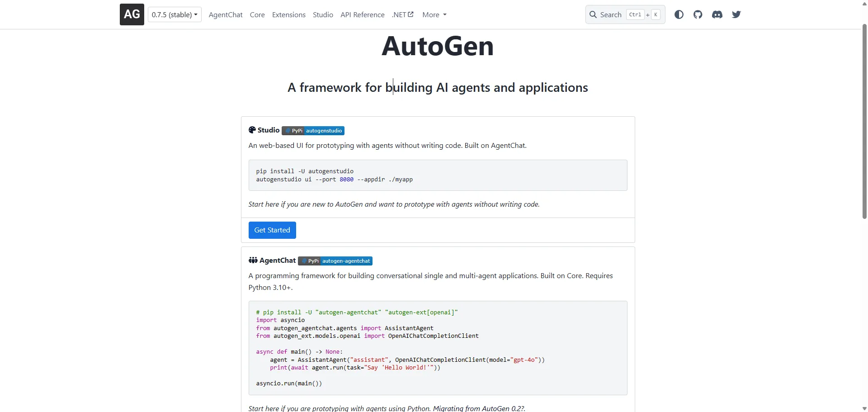Open the Studio nav menu item
Image resolution: width=868 pixels, height=412 pixels.
point(323,14)
